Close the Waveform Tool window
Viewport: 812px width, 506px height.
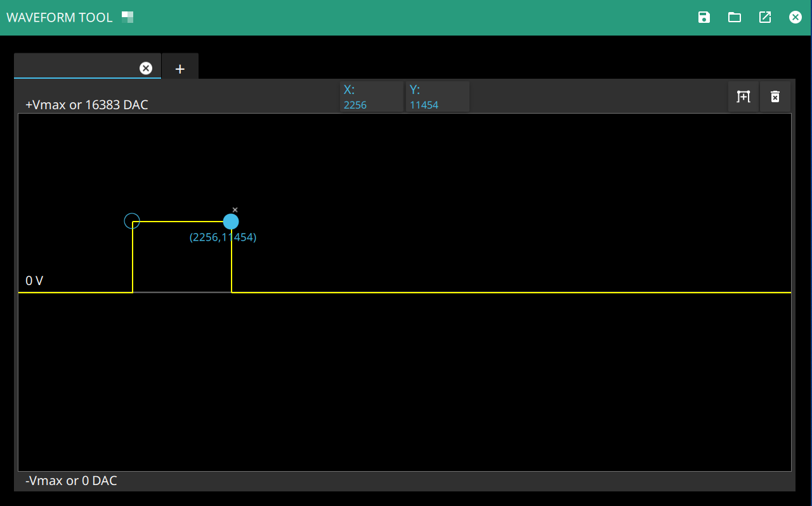pyautogui.click(x=796, y=17)
